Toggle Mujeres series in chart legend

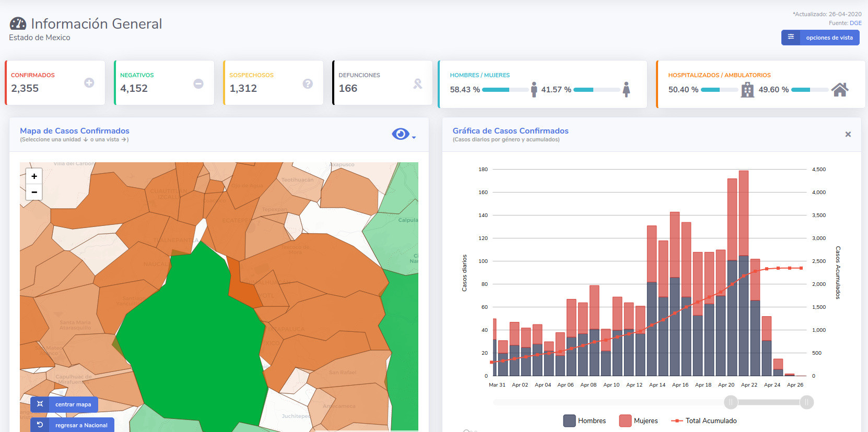click(638, 421)
